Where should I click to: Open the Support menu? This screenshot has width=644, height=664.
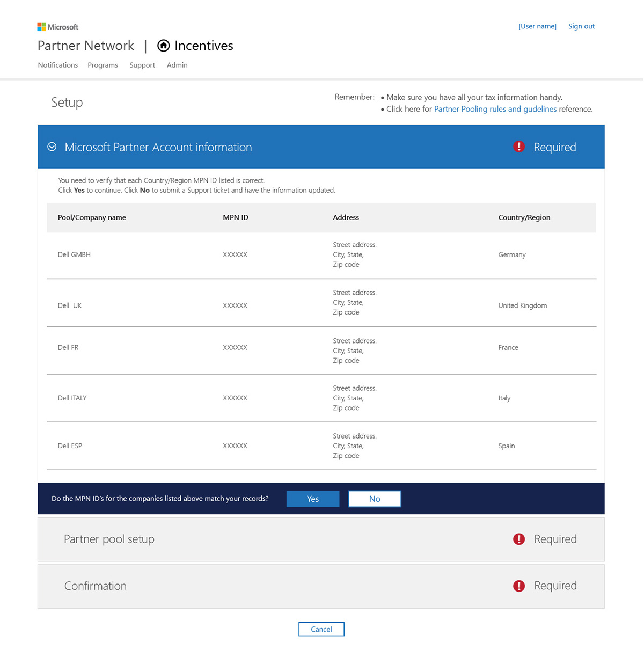click(x=142, y=65)
